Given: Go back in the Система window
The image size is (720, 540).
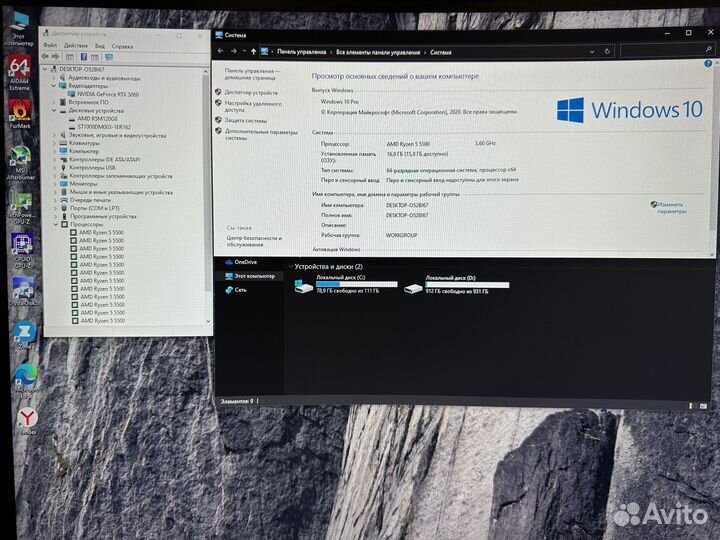Looking at the screenshot, I should (x=220, y=51).
